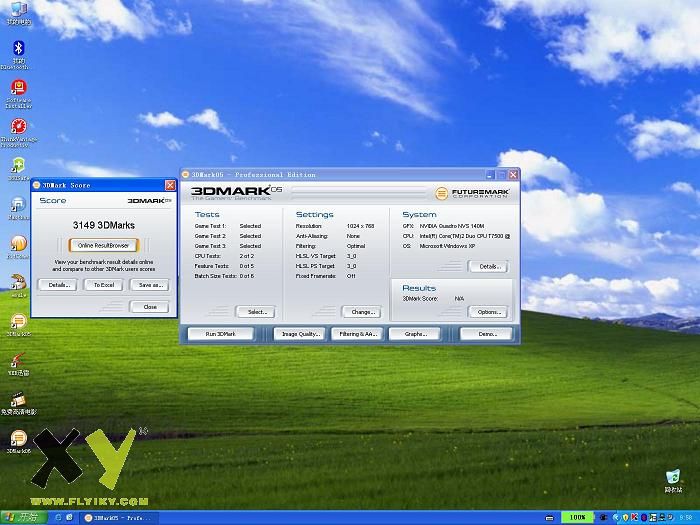Click the 'Anti-Aliasing:' setting label
Screen dimensions: 700x525
[x=312, y=236]
